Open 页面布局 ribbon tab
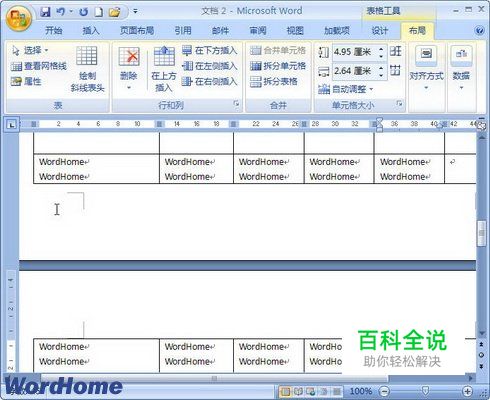Screen dimensions: 490x400 [137, 31]
